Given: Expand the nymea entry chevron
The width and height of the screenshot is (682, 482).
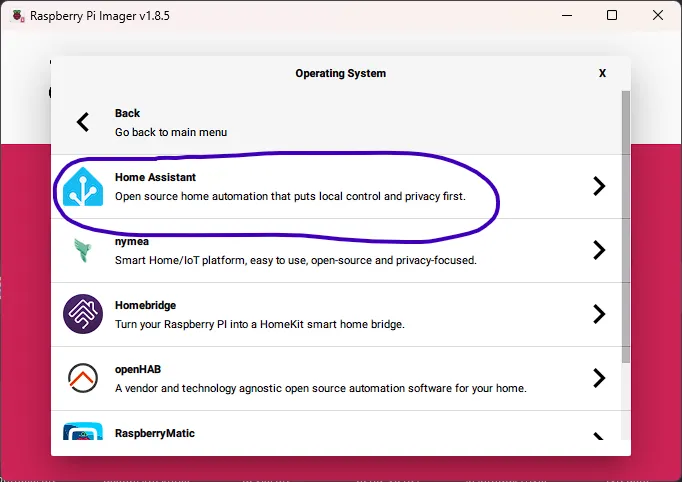Looking at the screenshot, I should tap(599, 250).
